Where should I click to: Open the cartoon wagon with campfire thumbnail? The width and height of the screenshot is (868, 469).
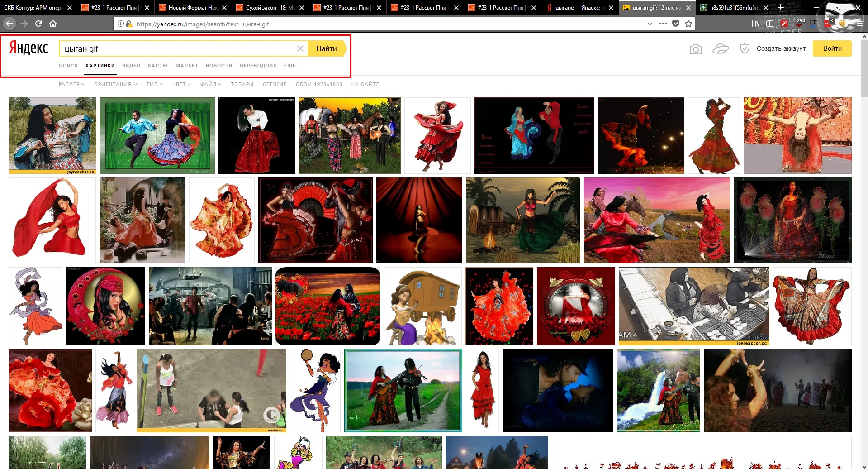(x=422, y=306)
